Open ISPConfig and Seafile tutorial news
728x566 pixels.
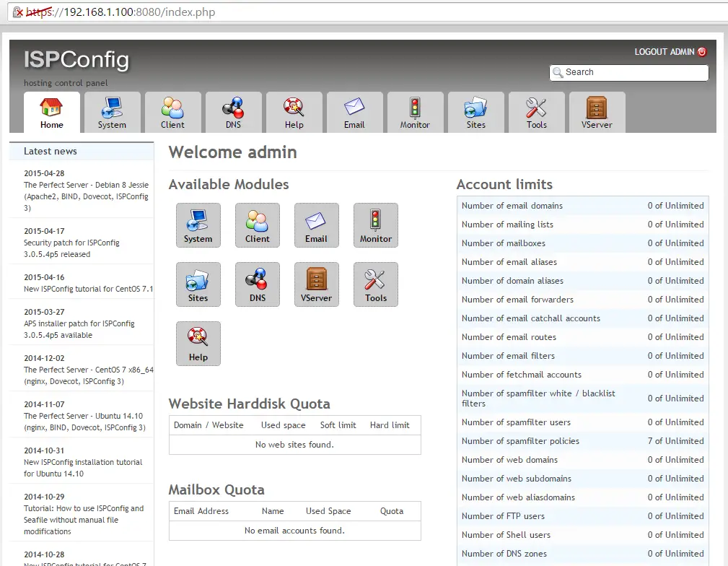point(84,520)
